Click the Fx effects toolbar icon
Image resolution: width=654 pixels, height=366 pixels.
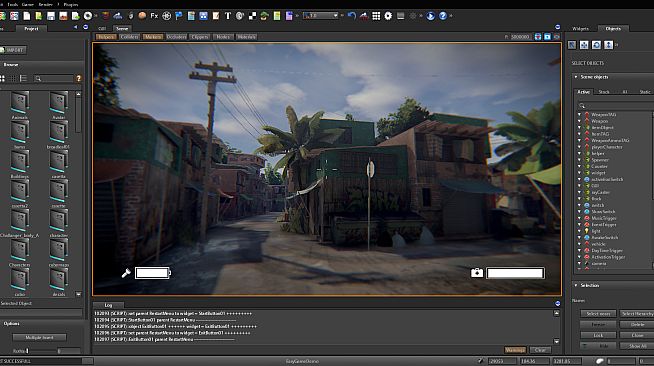point(154,16)
